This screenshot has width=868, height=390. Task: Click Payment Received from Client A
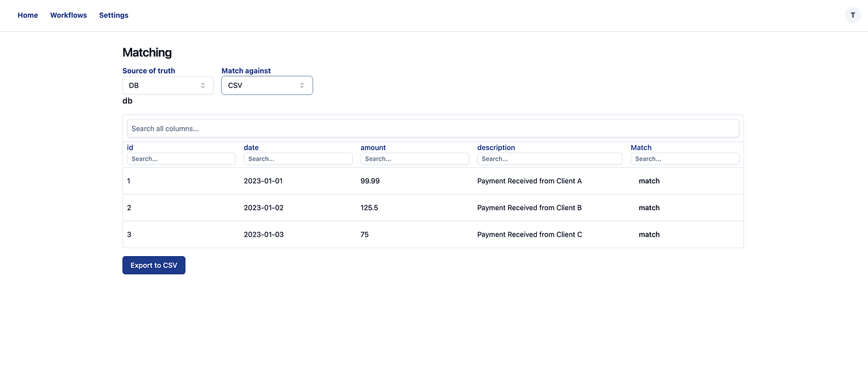click(530, 181)
